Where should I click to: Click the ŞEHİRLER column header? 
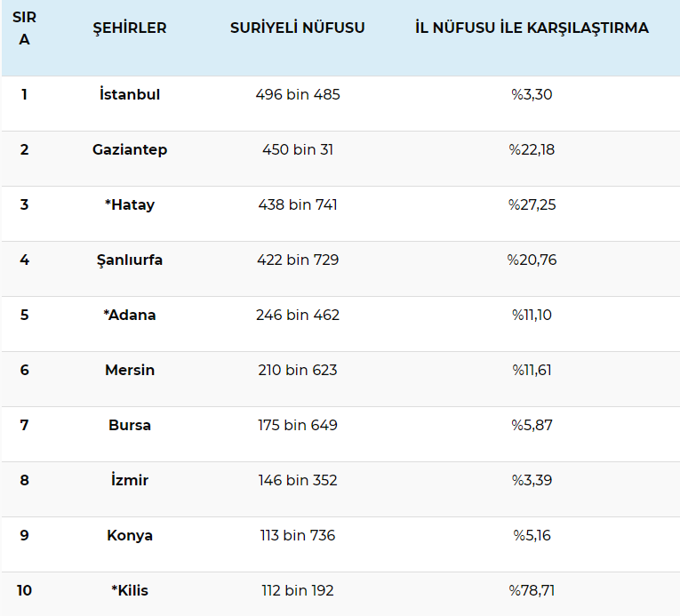130,28
